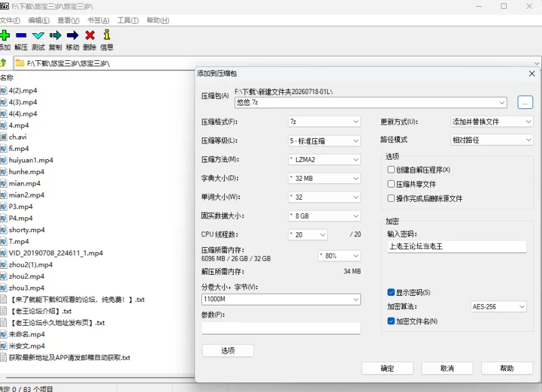Image resolution: width=542 pixels, height=392 pixels.
Task: Enable 创建自解压程序 checkbox
Action: pos(391,169)
